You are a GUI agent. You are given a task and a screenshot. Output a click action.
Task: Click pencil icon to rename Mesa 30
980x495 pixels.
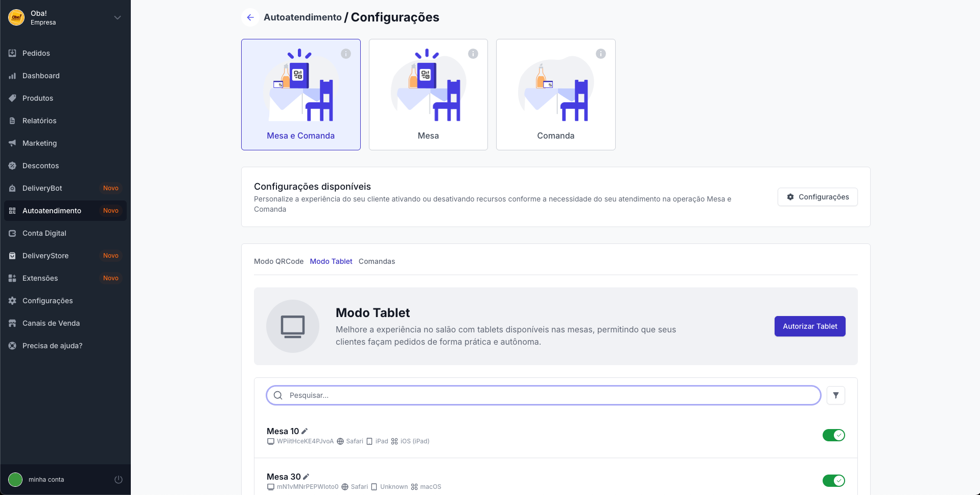coord(306,477)
